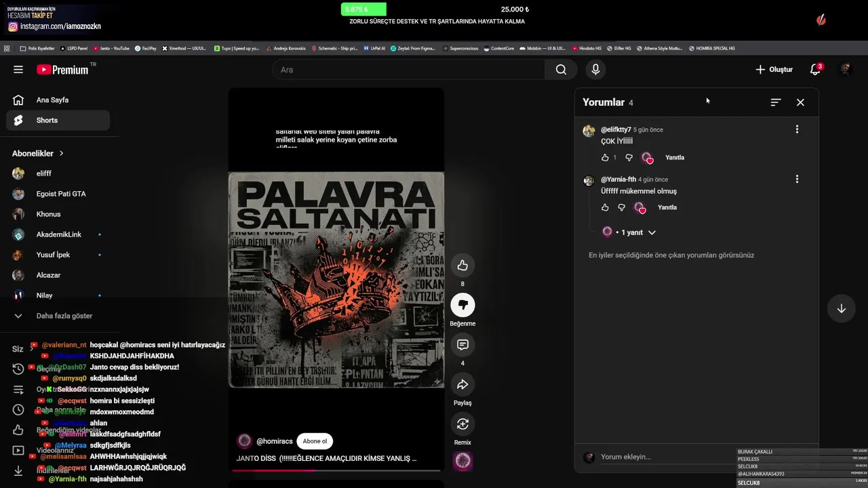Open the Short's comments icon
868x488 pixels.
tap(462, 344)
